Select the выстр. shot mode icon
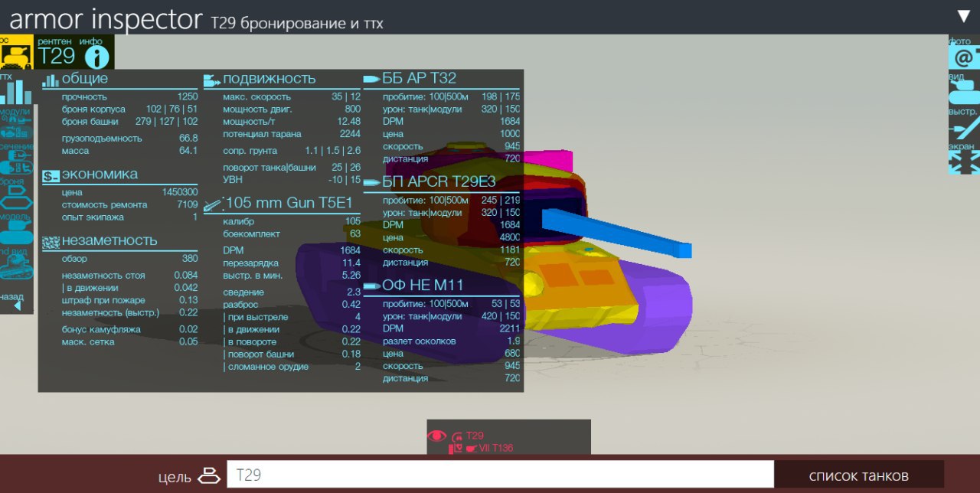The image size is (980, 493). [964, 127]
